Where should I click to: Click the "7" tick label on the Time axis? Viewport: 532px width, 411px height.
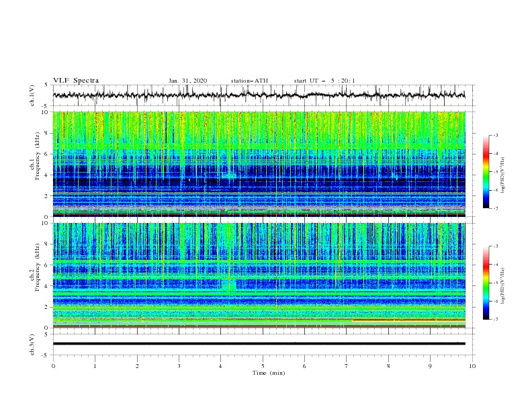(x=347, y=366)
